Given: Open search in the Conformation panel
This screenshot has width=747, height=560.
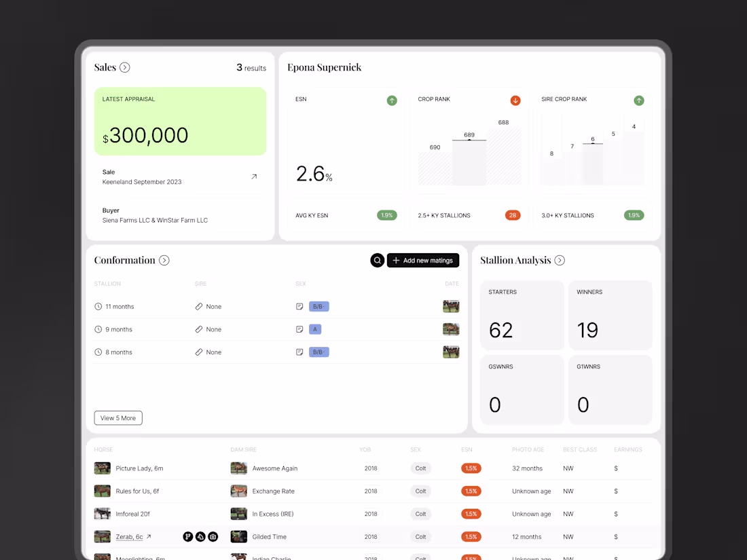Looking at the screenshot, I should 378,260.
